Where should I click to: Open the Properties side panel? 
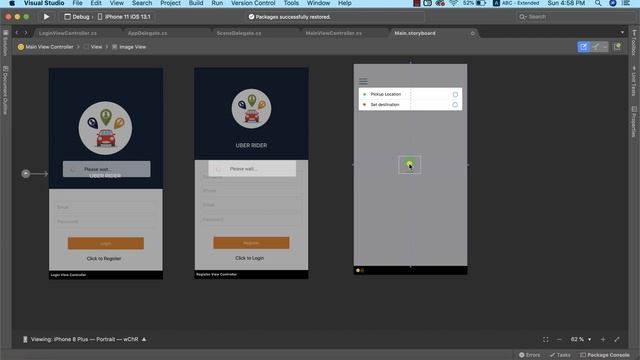point(634,122)
